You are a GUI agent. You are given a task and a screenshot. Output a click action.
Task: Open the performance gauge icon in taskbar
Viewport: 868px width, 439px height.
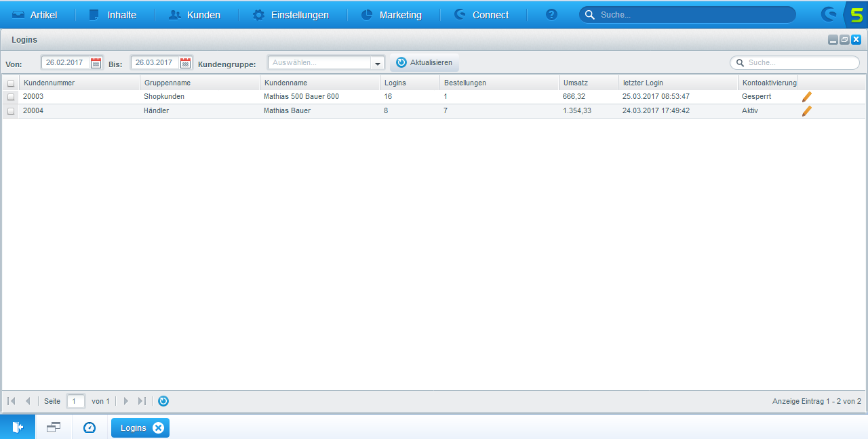(x=90, y=427)
